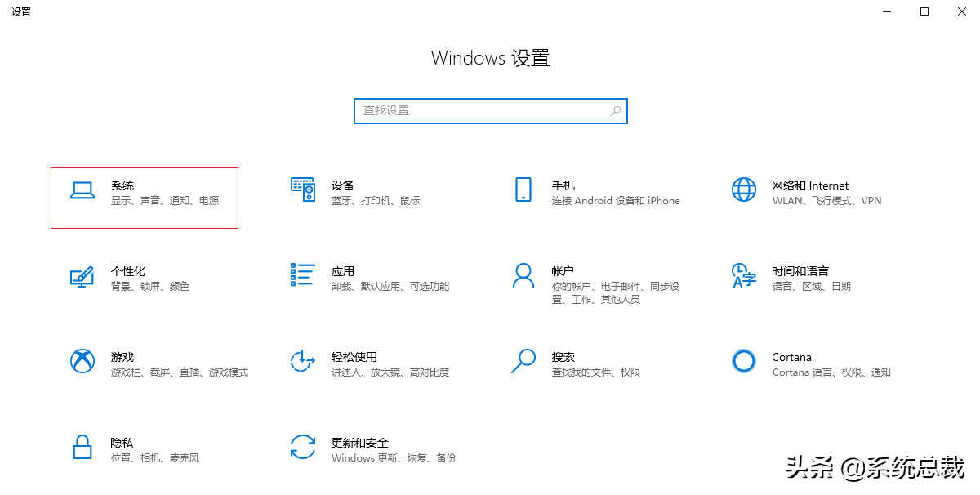Close the 设置 window
This screenshot has width=980, height=495.
[961, 11]
